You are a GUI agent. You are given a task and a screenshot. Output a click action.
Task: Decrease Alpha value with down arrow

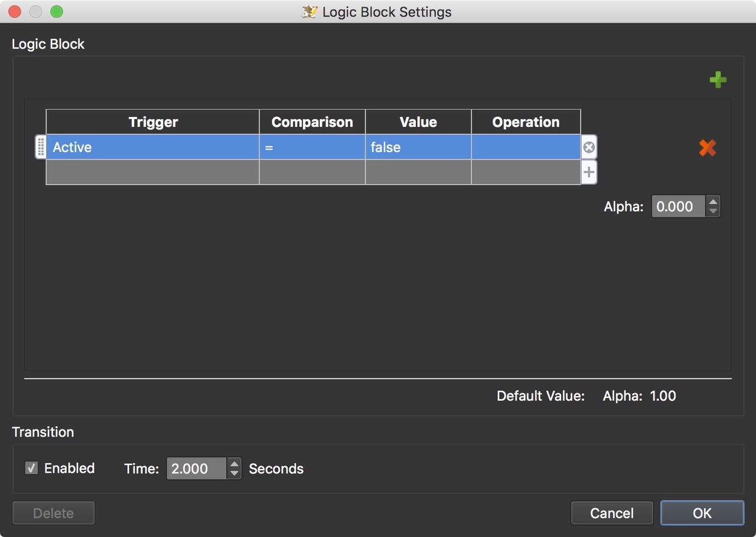[x=713, y=211]
